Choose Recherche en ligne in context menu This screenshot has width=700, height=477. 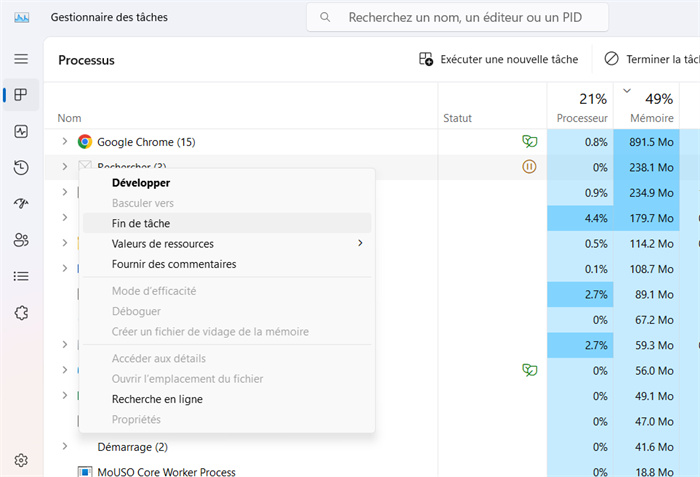[x=227, y=399]
